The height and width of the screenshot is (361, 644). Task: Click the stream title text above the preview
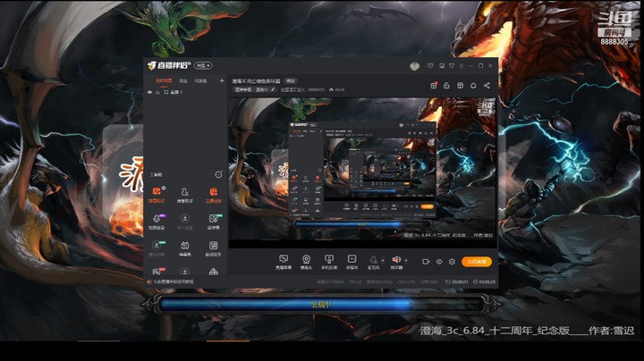click(256, 80)
